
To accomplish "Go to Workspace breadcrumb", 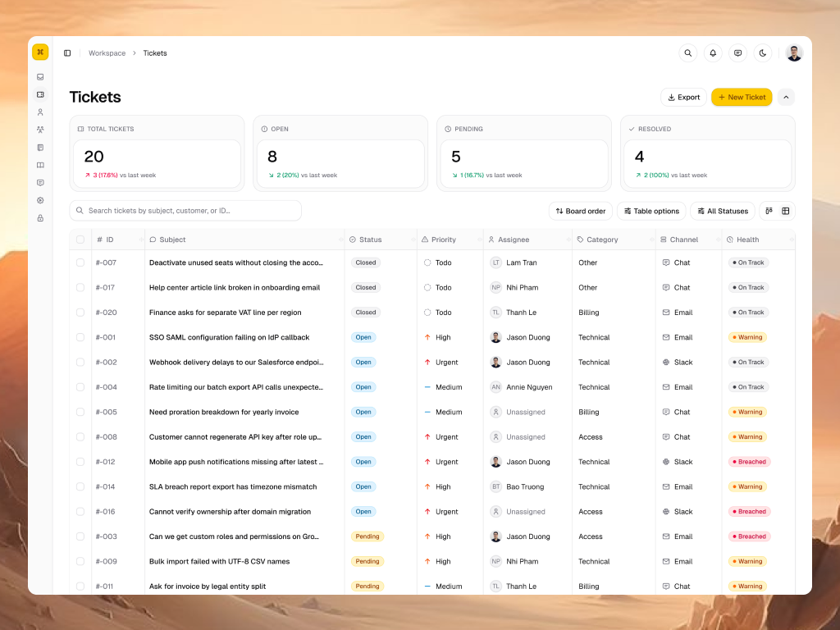I will (x=107, y=53).
